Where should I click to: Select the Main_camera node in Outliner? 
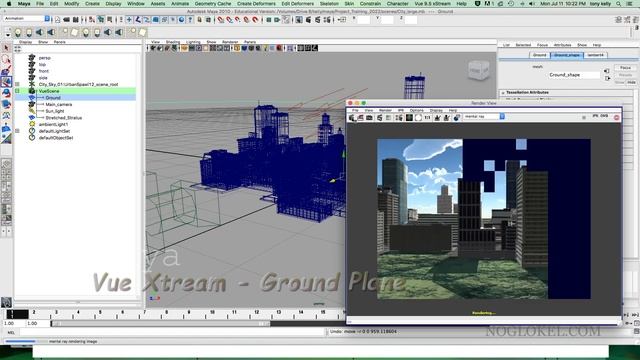click(x=59, y=104)
